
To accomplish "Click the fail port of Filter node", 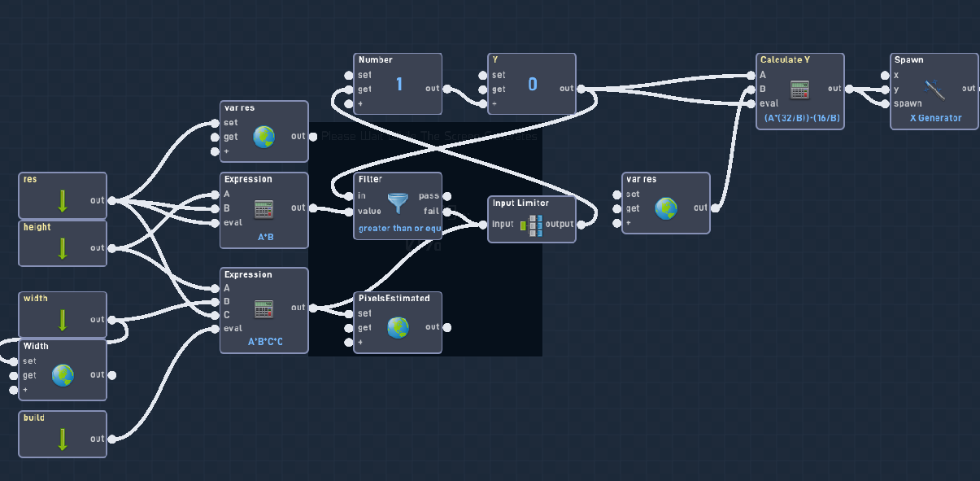I will [446, 211].
